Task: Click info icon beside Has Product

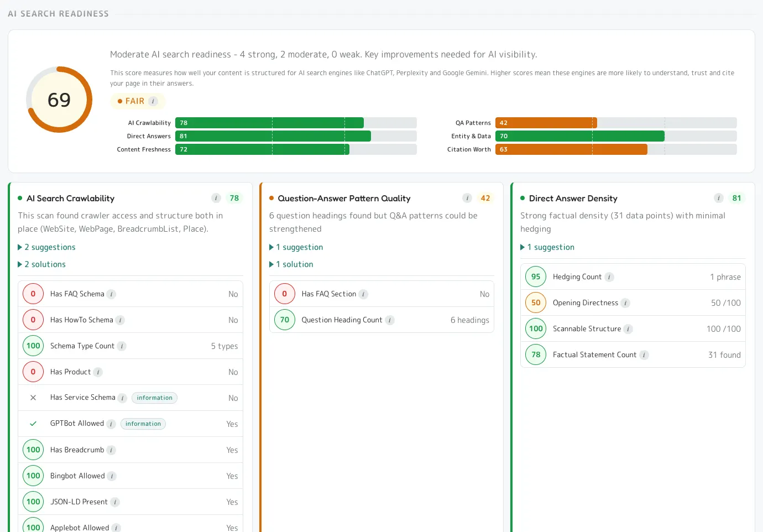Action: [98, 372]
